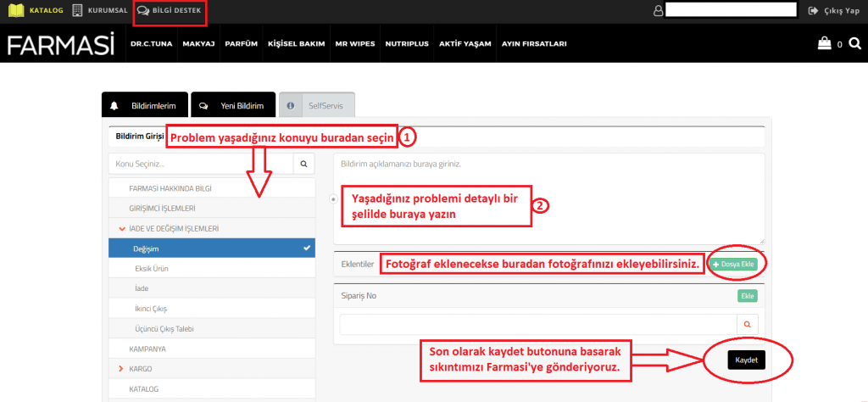Open the DR.C.TUNA menu
The width and height of the screenshot is (868, 402).
tap(151, 44)
